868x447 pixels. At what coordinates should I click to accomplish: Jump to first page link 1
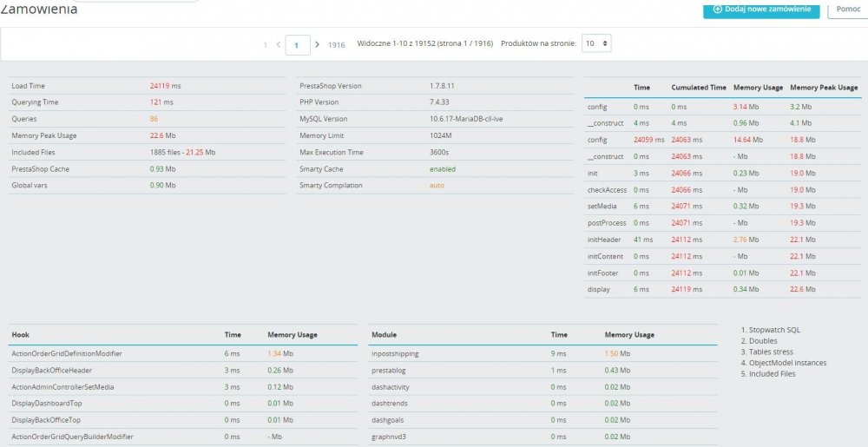[x=265, y=44]
